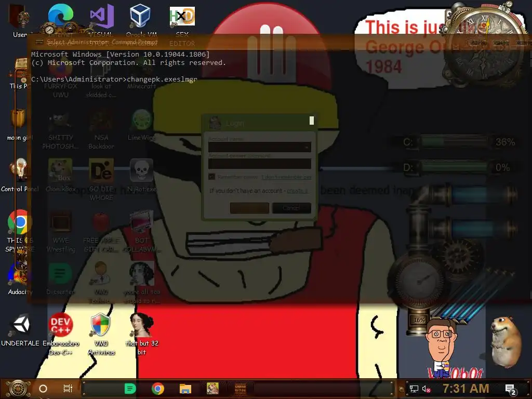Click the orange login button left of Cancel
Image resolution: width=532 pixels, height=399 pixels.
pyautogui.click(x=249, y=208)
